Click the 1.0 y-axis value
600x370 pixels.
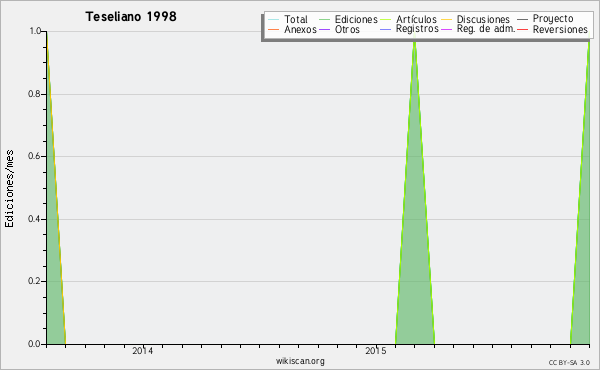[x=35, y=31]
